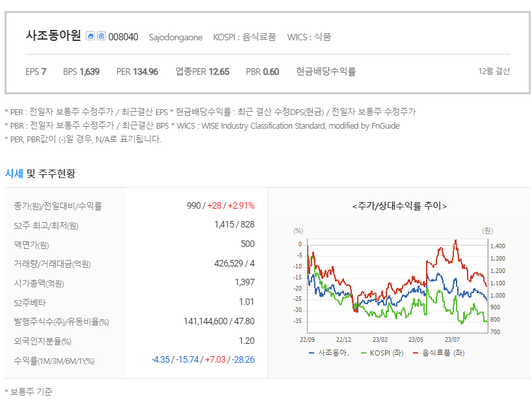Click closing price value 990
The height and width of the screenshot is (401, 532).
tap(194, 205)
